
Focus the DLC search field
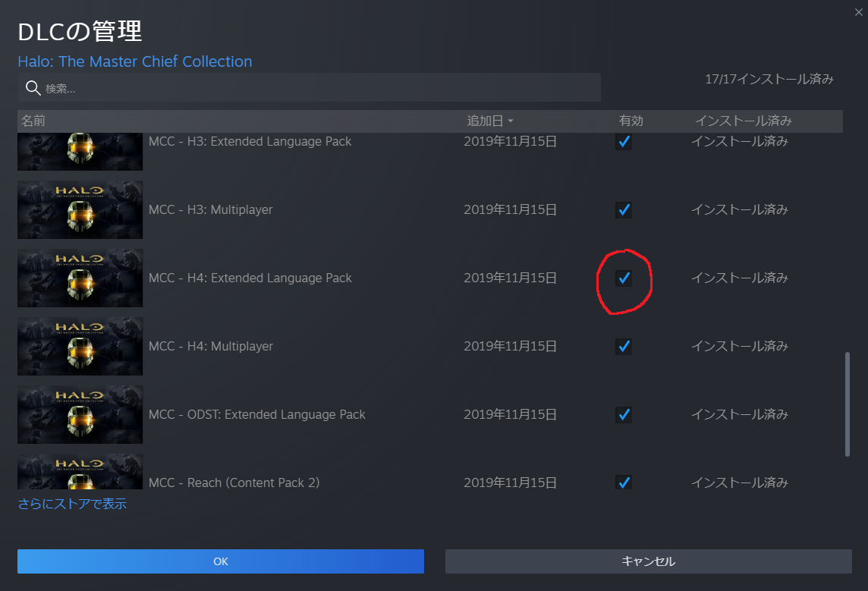pyautogui.click(x=309, y=87)
